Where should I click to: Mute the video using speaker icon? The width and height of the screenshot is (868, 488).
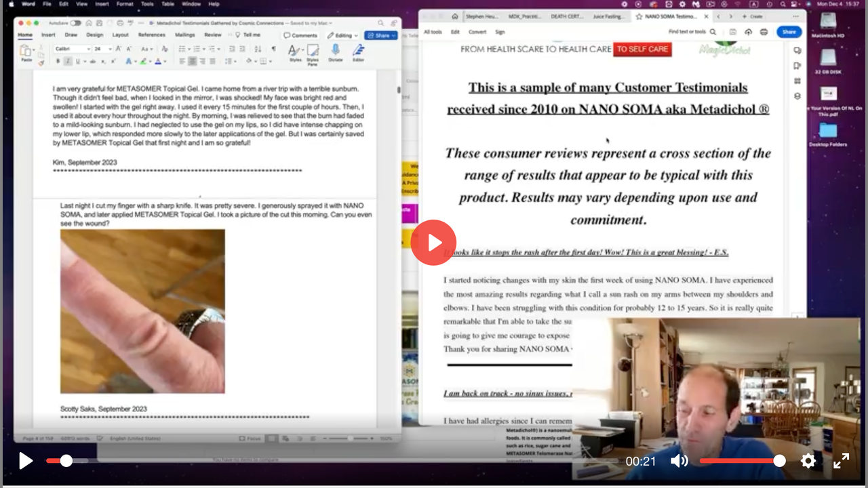pos(679,461)
